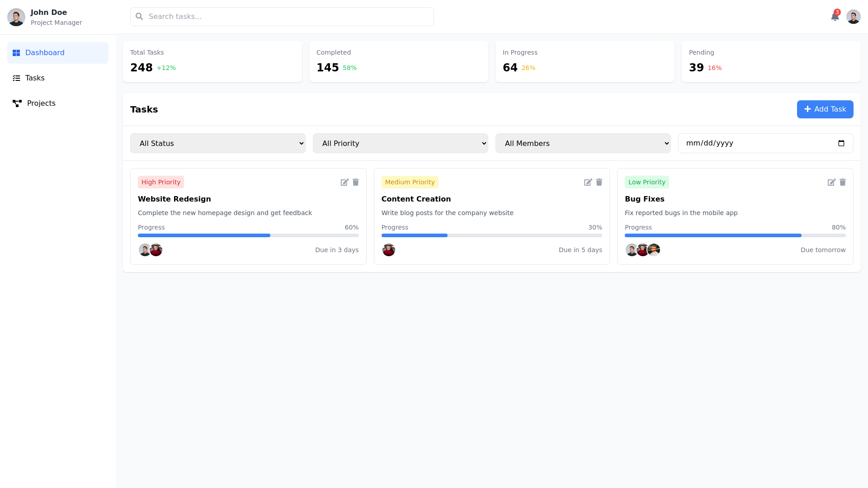Viewport: 868px width, 488px height.
Task: Click the Bug Fixes progress bar
Action: pyautogui.click(x=735, y=235)
